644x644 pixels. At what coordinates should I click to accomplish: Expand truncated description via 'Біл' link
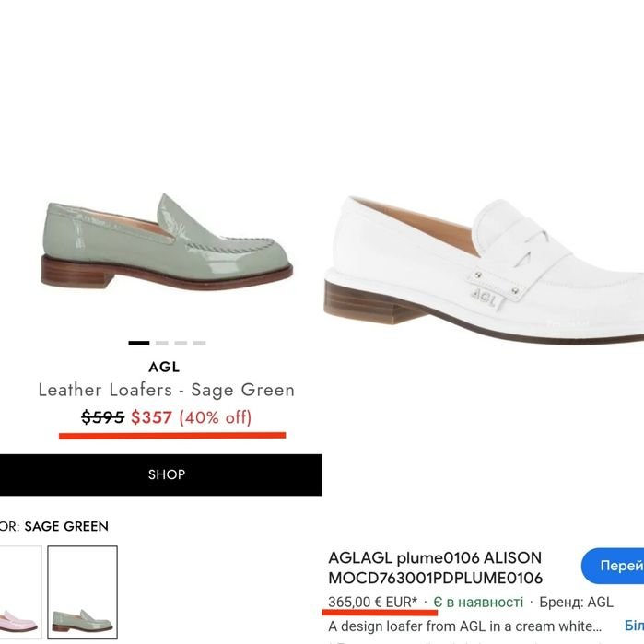(x=633, y=626)
